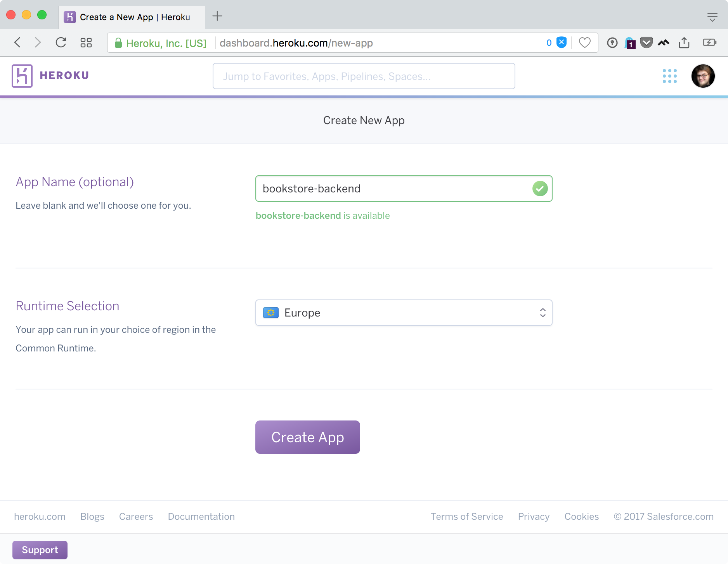Screen dimensions: 728x564
Task: Open the speed dial grid icon
Action: click(86, 43)
